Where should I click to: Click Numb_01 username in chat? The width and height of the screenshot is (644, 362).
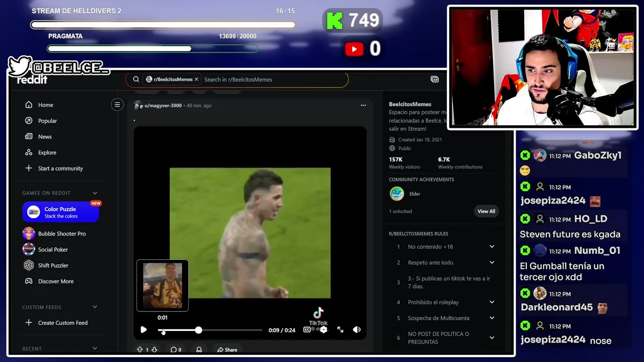pos(597,250)
